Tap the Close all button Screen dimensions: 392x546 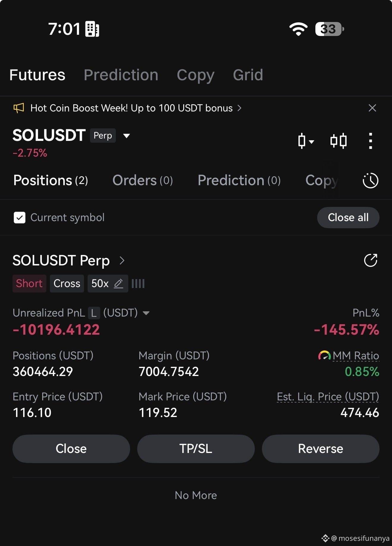(348, 218)
